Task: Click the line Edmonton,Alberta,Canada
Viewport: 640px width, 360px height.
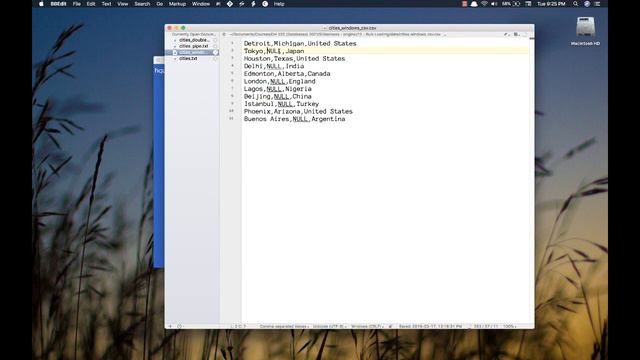Action: pyautogui.click(x=287, y=73)
